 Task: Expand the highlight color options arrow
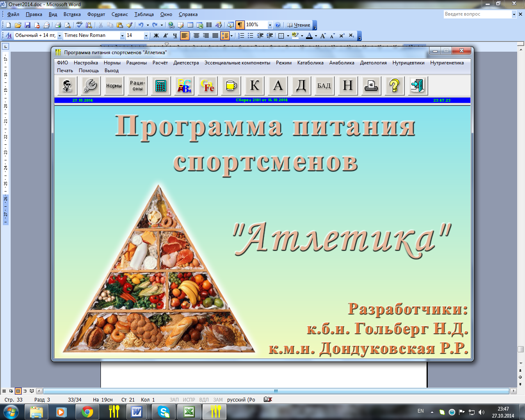click(302, 36)
